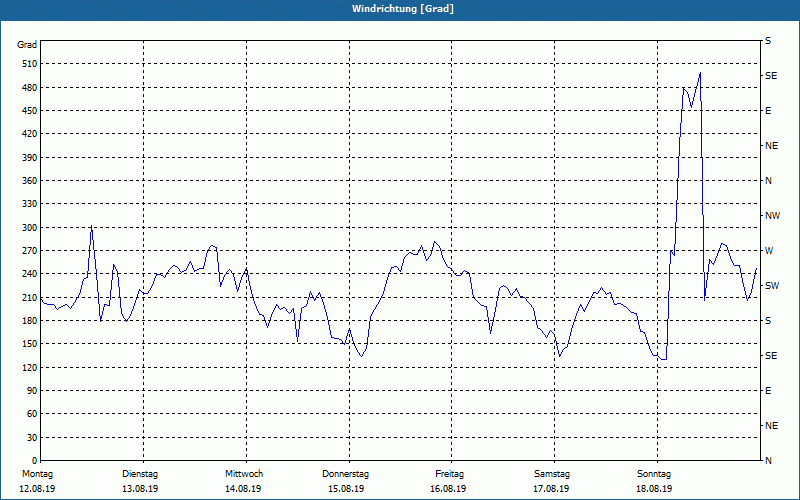Click the 'Sonntag' day label

click(654, 474)
